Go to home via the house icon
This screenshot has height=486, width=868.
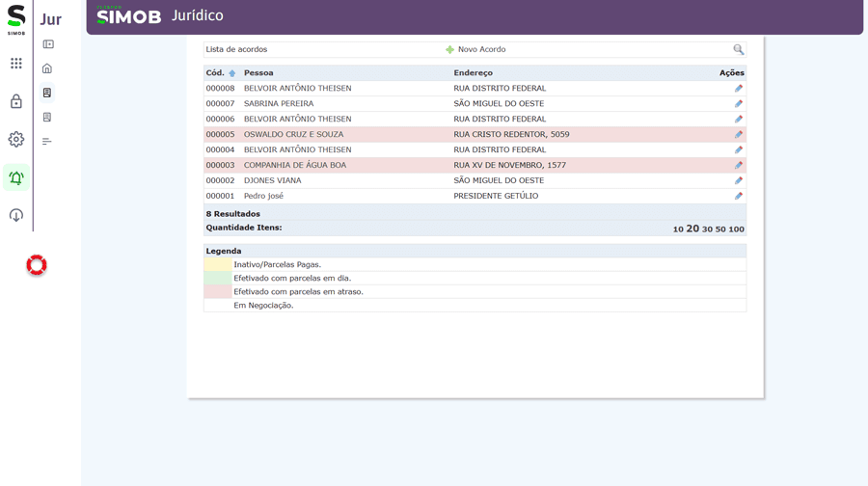coord(47,68)
